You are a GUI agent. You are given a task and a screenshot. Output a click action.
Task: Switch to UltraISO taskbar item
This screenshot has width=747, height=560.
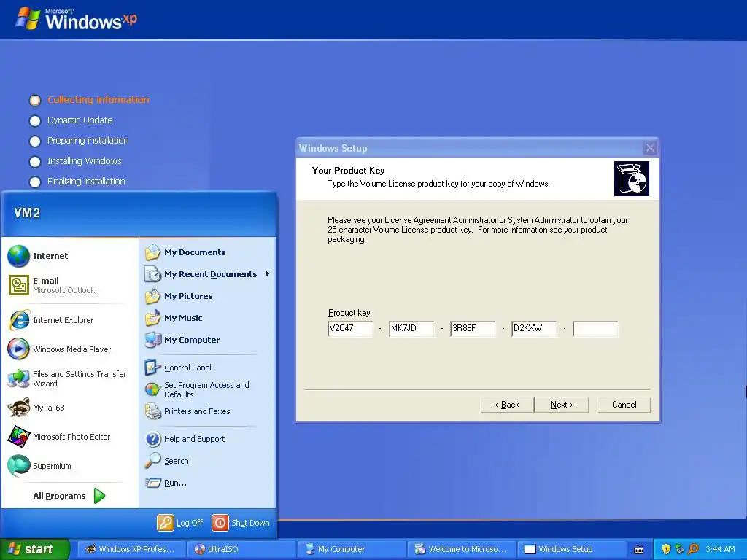click(241, 549)
